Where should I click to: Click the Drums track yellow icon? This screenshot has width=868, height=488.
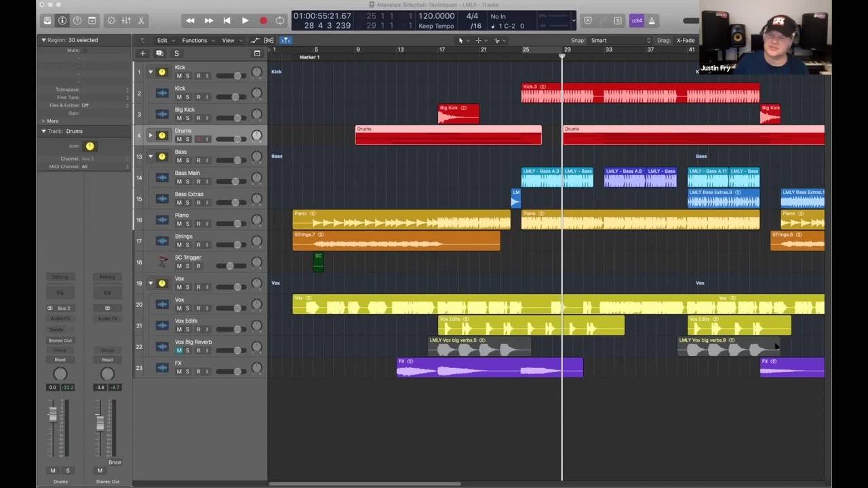click(x=162, y=136)
